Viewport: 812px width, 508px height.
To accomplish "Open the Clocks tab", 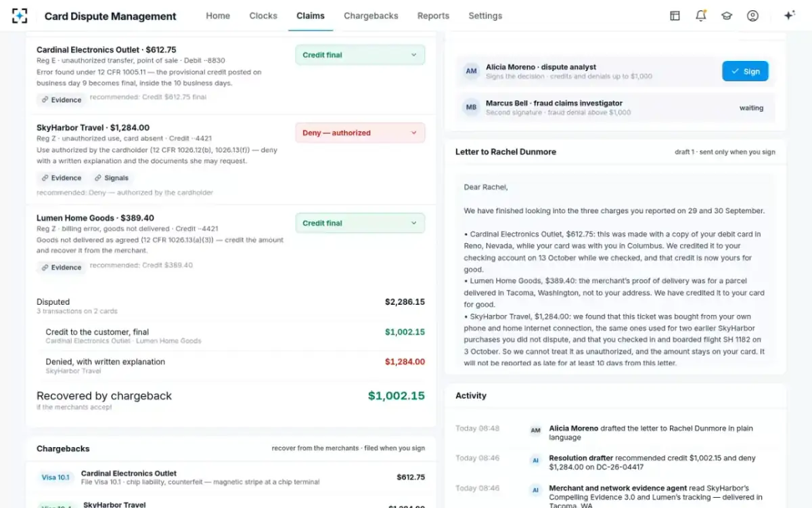I will tap(263, 16).
